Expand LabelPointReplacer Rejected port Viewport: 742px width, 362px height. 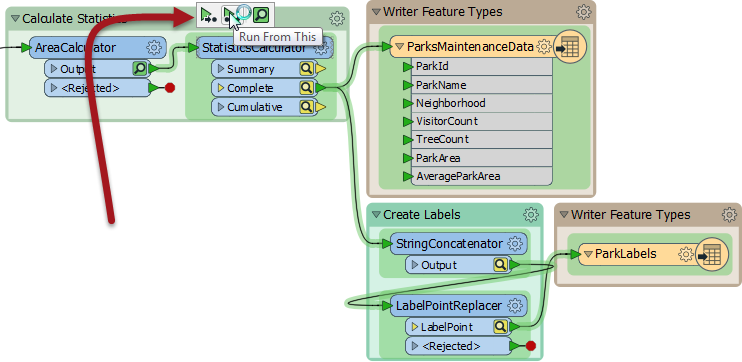click(415, 346)
